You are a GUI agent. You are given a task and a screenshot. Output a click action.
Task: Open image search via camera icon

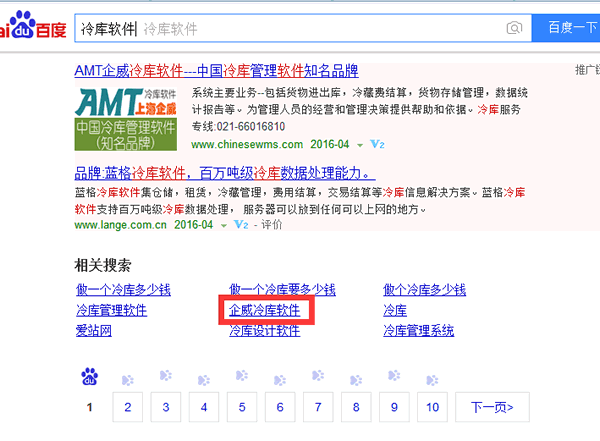(x=515, y=28)
